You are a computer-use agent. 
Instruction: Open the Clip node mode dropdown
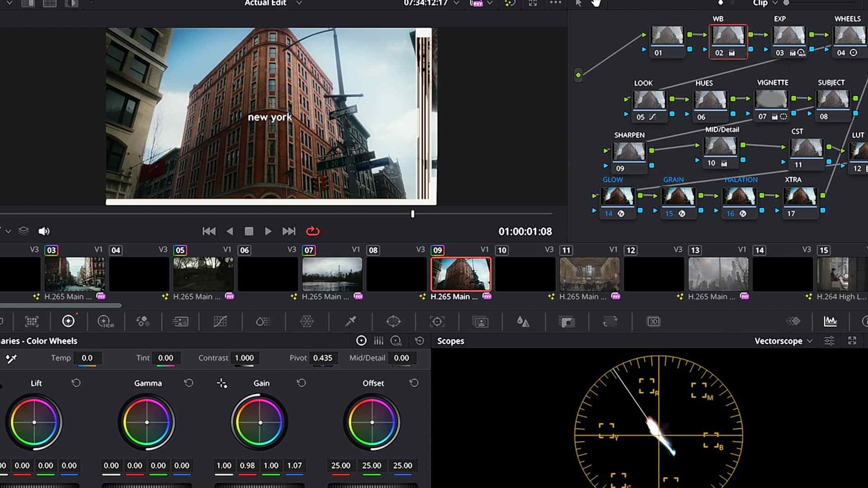tap(775, 3)
